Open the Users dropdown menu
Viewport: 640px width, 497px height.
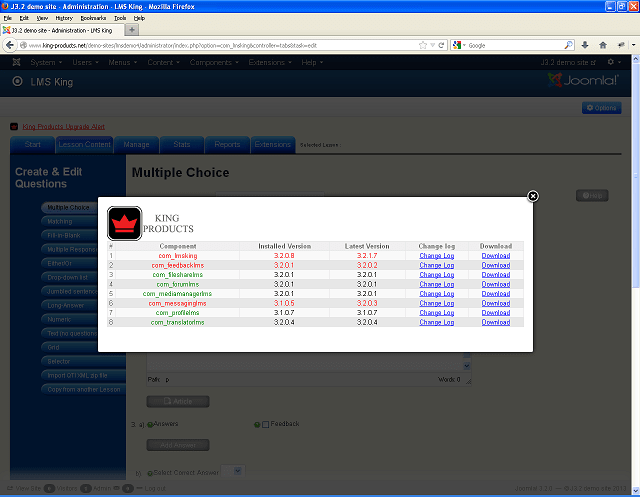[x=85, y=62]
